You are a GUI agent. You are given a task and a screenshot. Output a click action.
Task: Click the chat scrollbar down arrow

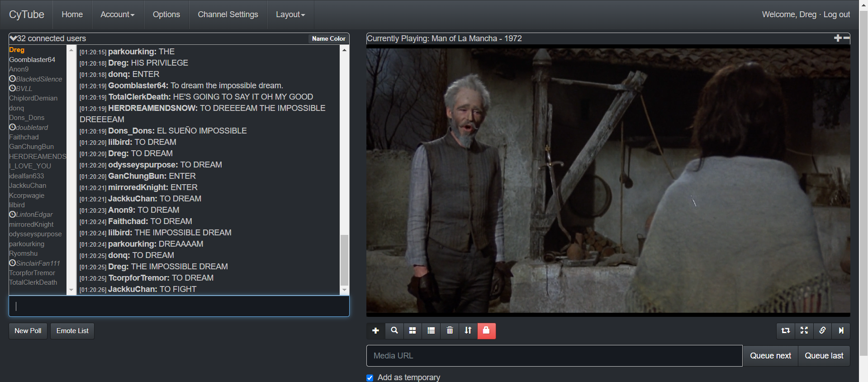(344, 290)
